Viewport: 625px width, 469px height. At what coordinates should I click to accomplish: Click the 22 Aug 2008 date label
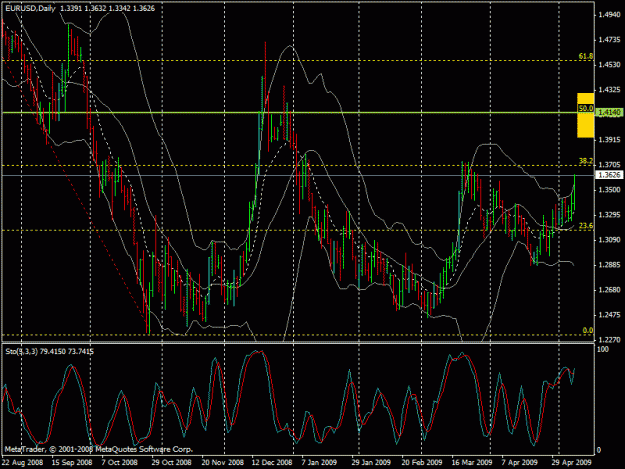click(x=22, y=462)
